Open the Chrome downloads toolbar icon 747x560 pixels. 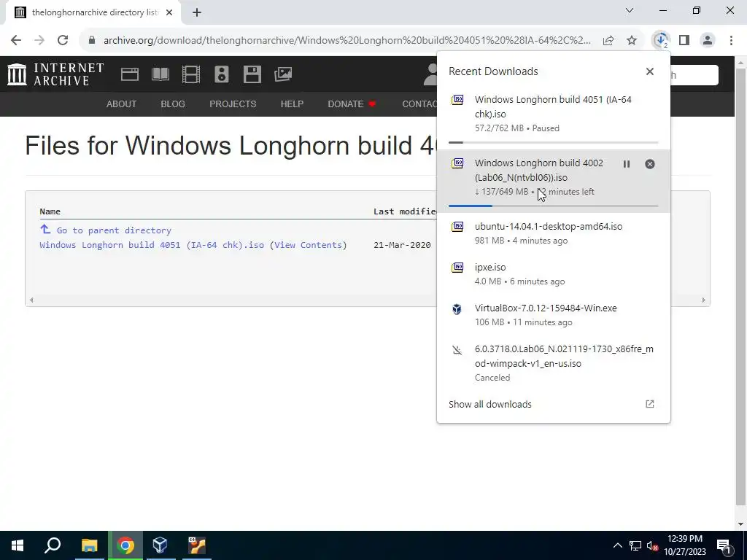(x=661, y=41)
